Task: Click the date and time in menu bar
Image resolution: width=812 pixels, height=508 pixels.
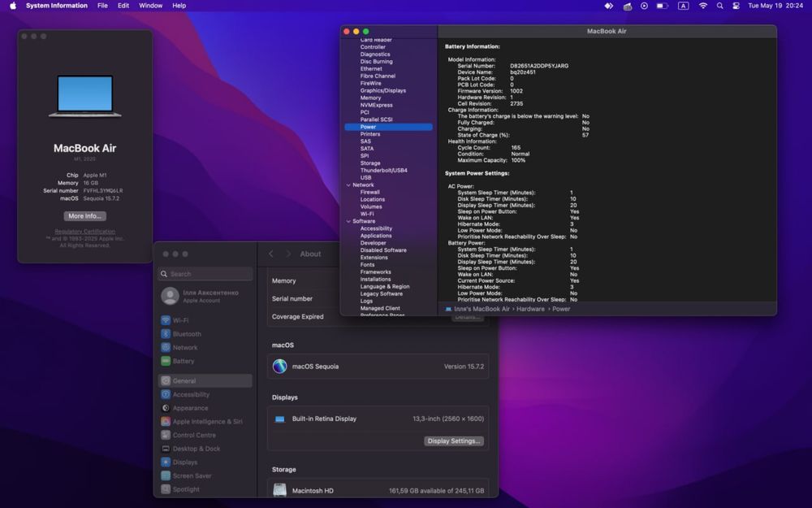Action: [x=775, y=6]
